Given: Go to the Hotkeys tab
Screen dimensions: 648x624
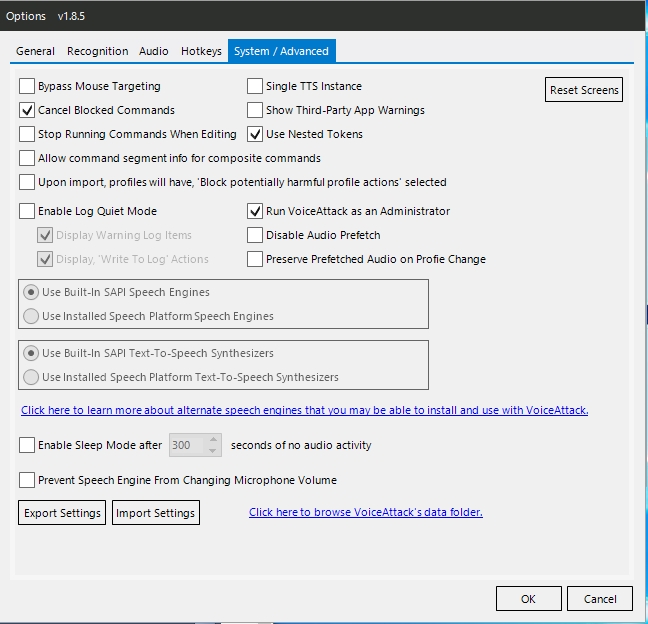Looking at the screenshot, I should click(x=201, y=51).
